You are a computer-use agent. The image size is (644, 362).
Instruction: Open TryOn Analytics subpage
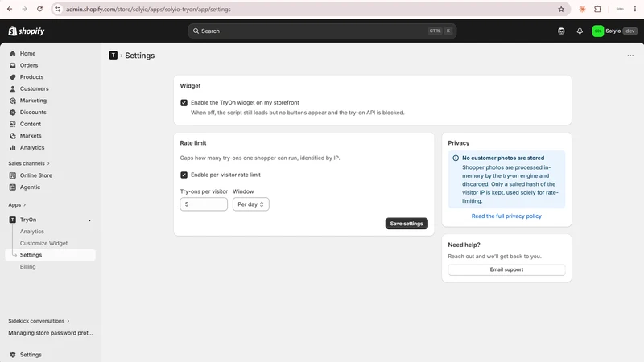31,232
